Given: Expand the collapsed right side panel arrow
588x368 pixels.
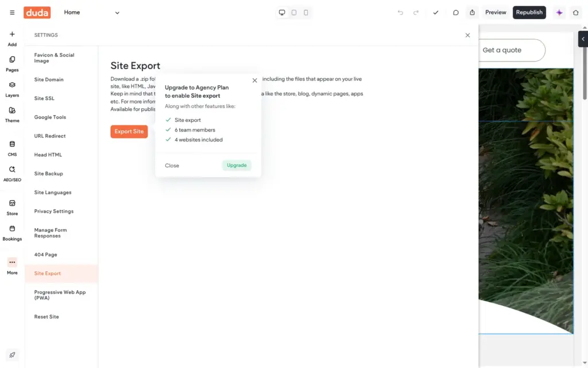Looking at the screenshot, I should 583,39.
